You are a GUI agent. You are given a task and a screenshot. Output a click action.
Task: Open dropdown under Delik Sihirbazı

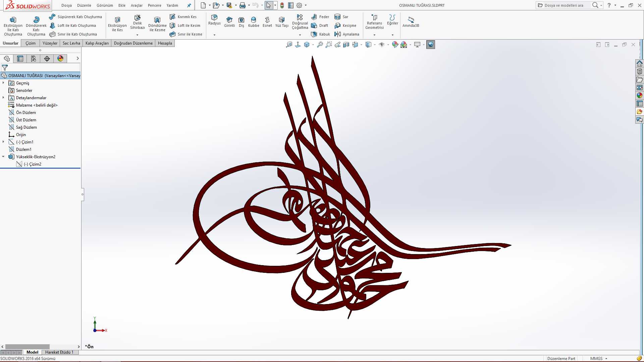(x=137, y=35)
